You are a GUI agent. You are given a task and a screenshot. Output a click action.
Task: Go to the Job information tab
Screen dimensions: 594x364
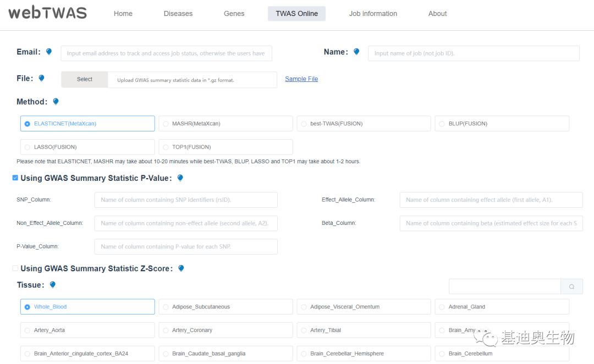[x=373, y=14]
